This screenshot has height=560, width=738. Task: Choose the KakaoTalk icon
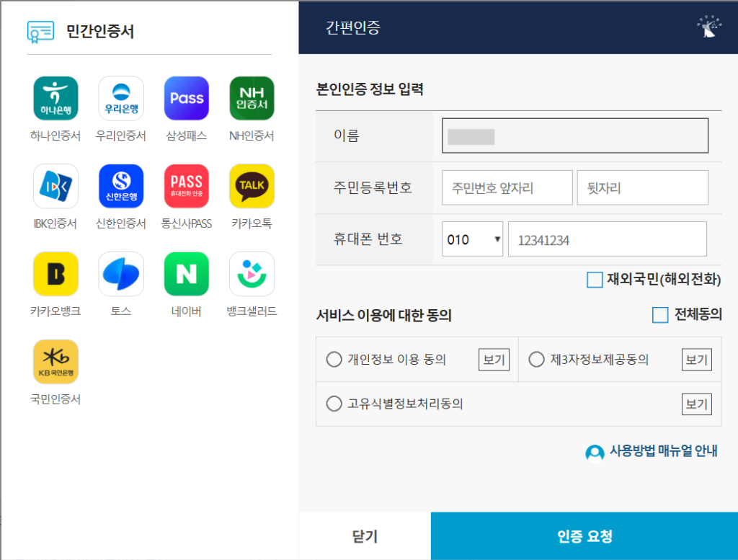[252, 186]
